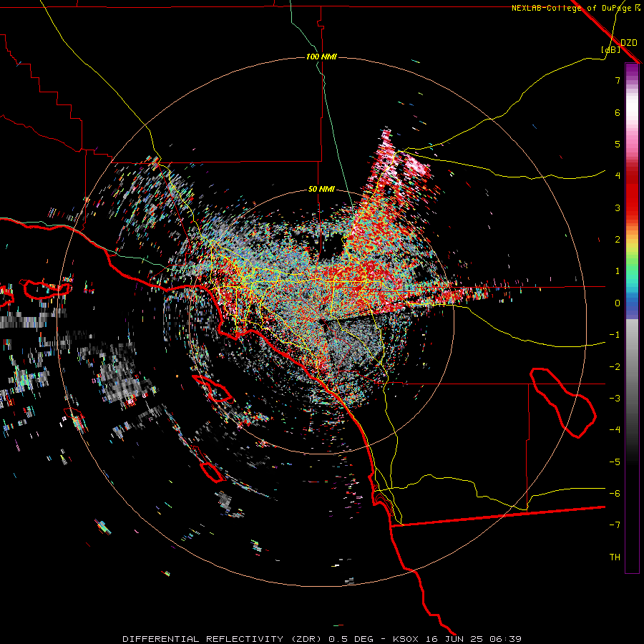Click the "100 NMI" range ring label

[x=321, y=57]
